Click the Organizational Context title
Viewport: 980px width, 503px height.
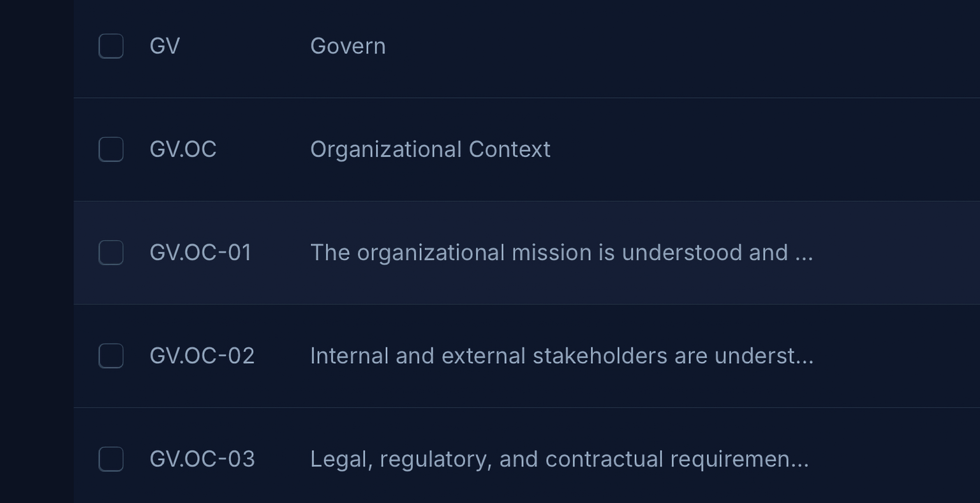[x=430, y=149]
